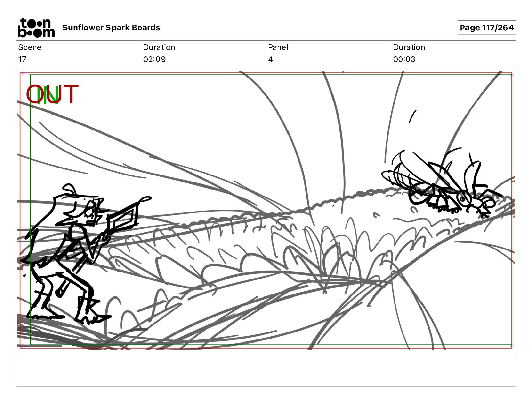Screen dimensions: 532x411
Task: Click the panel duration value '00:03'
Action: (404, 59)
